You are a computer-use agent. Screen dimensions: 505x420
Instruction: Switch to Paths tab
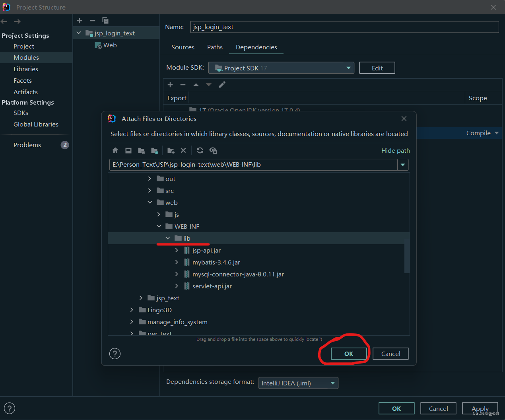215,47
